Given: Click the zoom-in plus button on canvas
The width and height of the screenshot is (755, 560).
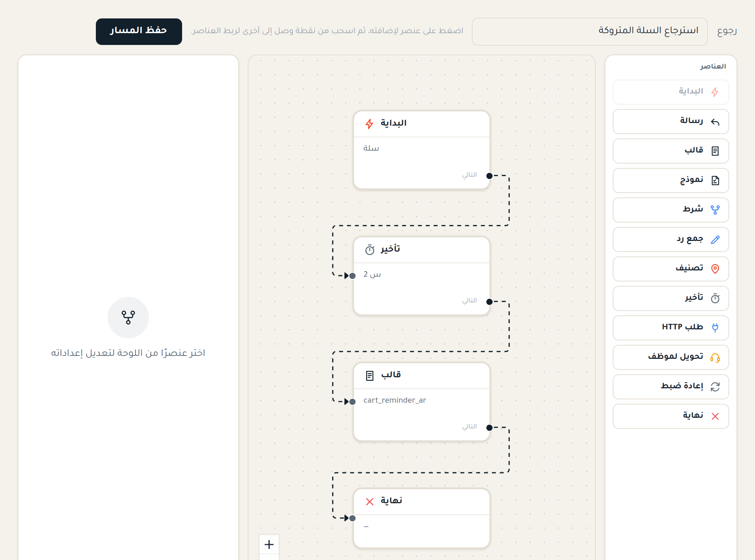Looking at the screenshot, I should click(269, 544).
